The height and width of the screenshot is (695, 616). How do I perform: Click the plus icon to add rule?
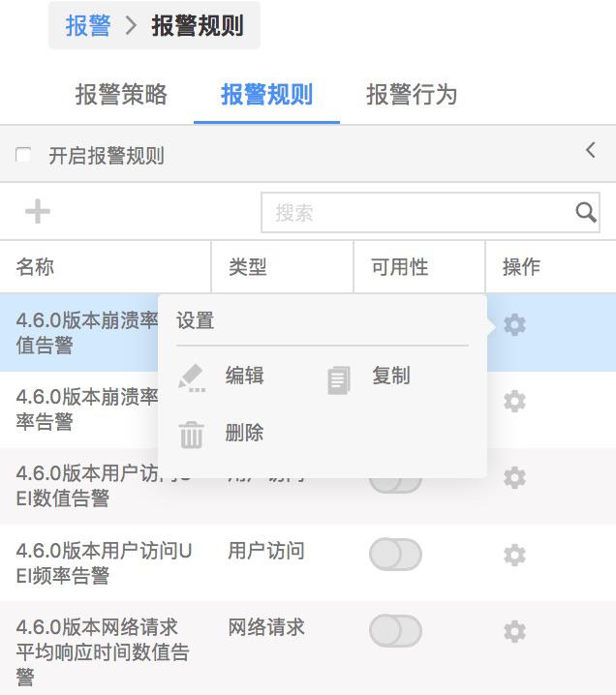tap(38, 211)
